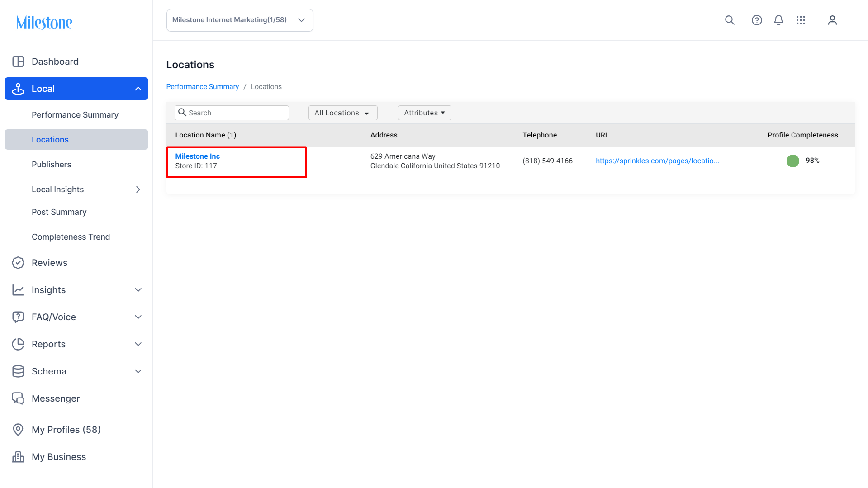Click the Reviews badge icon
The width and height of the screenshot is (868, 488).
pyautogui.click(x=18, y=263)
